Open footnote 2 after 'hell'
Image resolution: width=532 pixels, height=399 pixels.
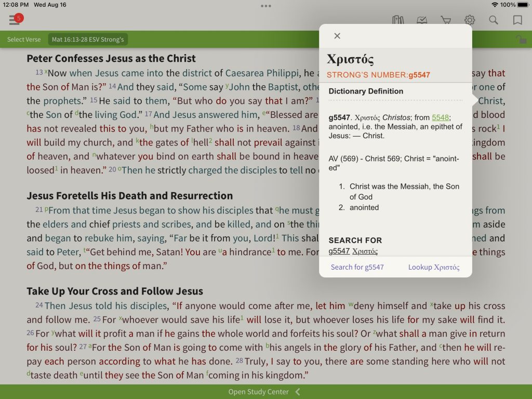210,140
